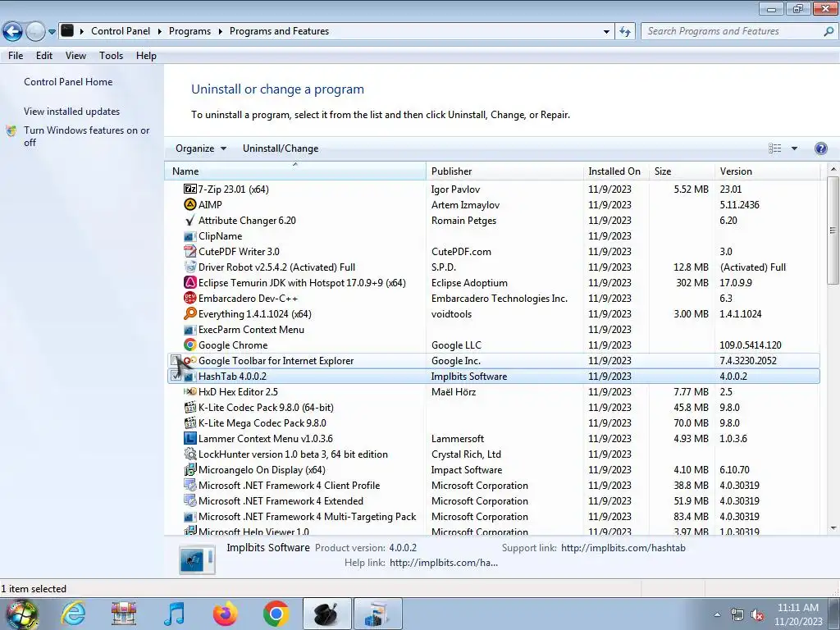Open the view options dropdown arrow

pyautogui.click(x=794, y=148)
